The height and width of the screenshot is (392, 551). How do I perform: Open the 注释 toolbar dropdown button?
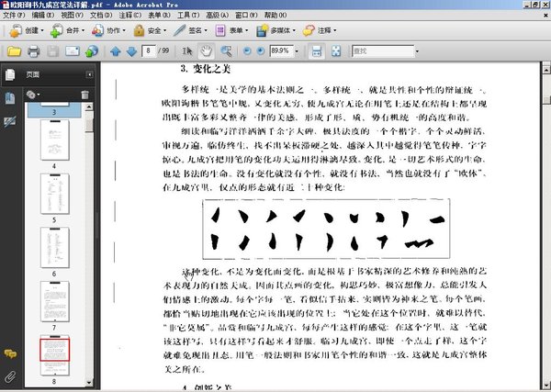tap(320, 31)
